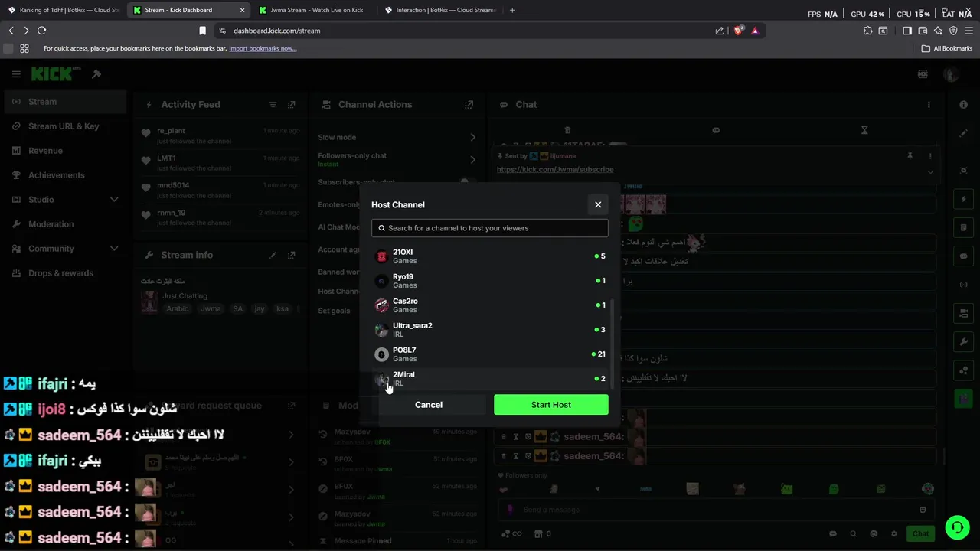This screenshot has height=551, width=980.
Task: Open Achievements sidebar item
Action: coord(64,175)
